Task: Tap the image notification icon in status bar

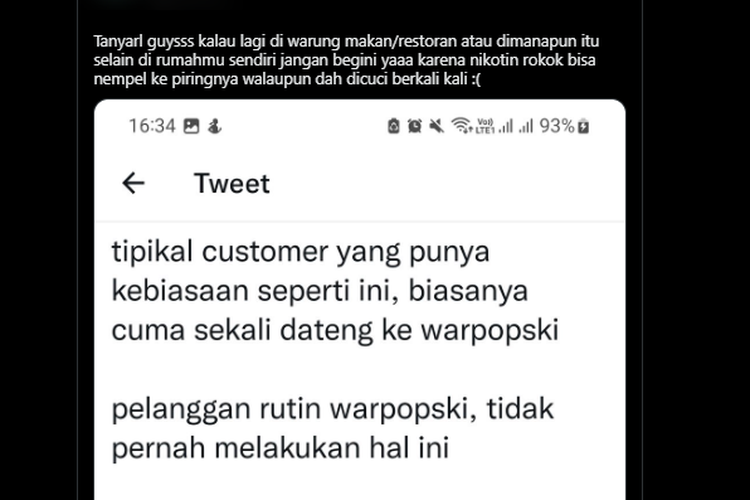Action: tap(191, 126)
